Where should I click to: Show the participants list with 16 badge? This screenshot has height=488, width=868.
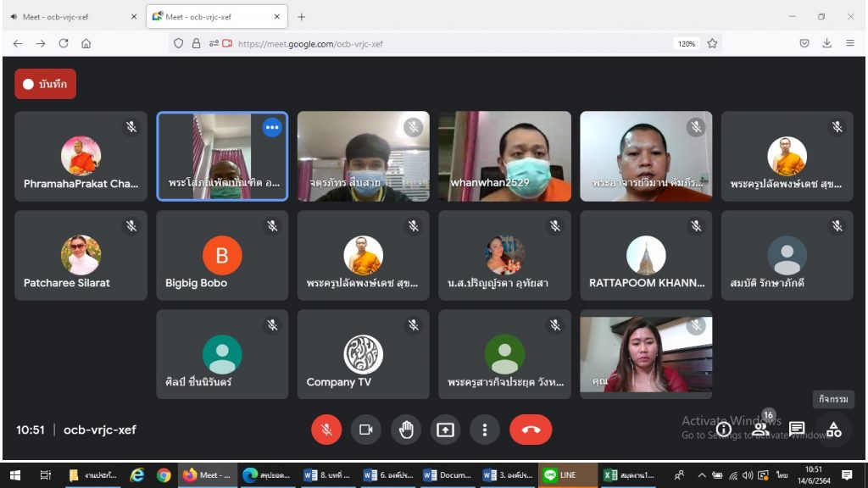click(760, 430)
